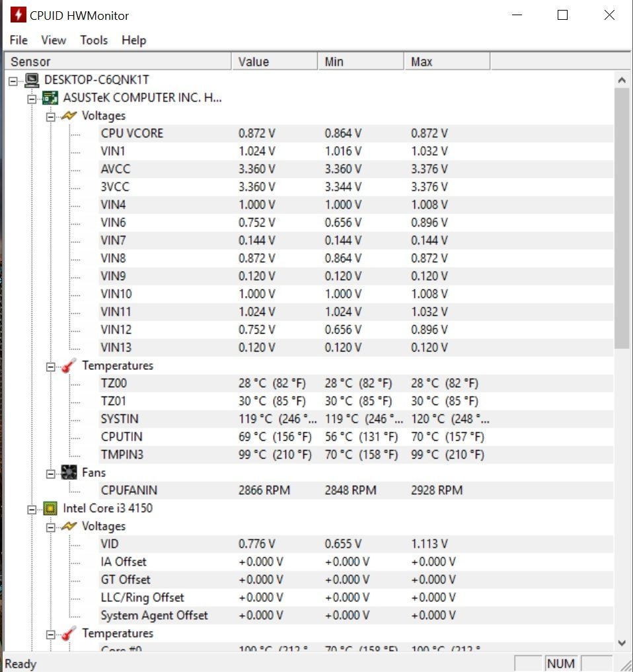Screen dimensions: 633x672
Task: Collapse the Intel Core i3 4150 node
Action: point(32,509)
